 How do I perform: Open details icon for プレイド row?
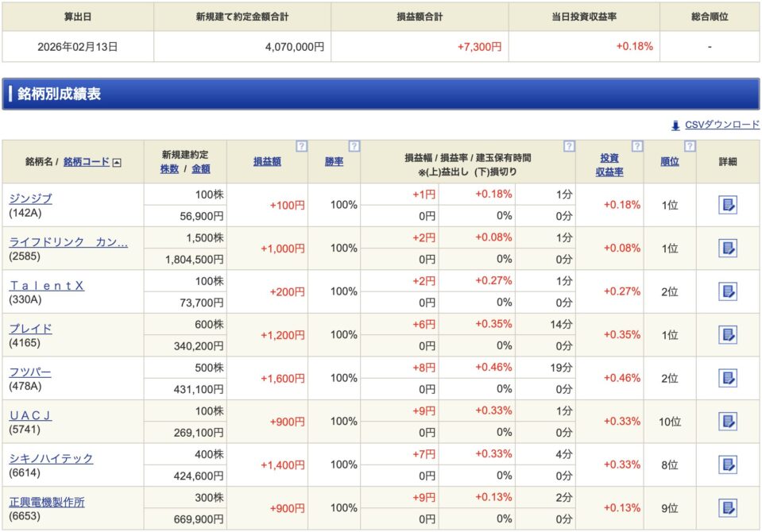pos(728,335)
